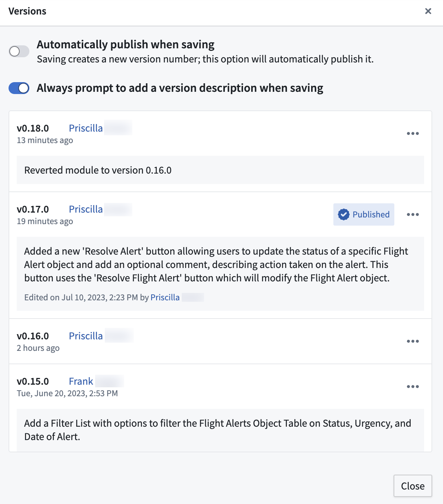
Task: Open the three-dot menu for v0.15.0
Action: [x=413, y=387]
